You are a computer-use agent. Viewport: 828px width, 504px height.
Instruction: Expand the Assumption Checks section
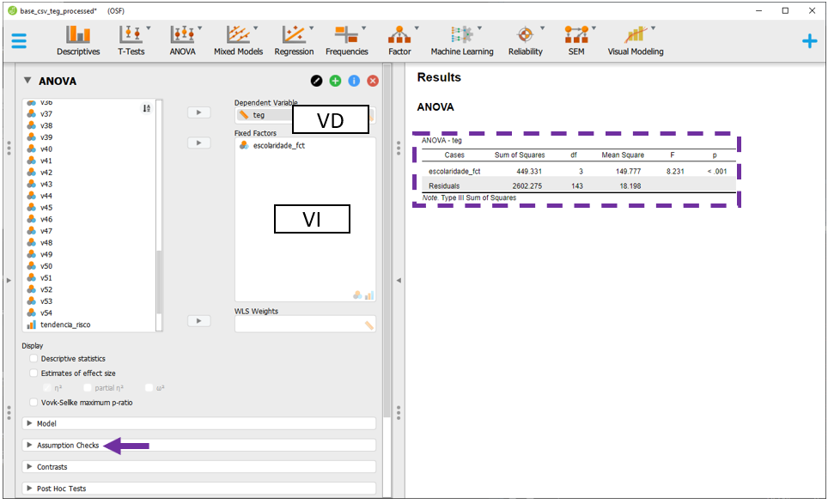pyautogui.click(x=67, y=446)
